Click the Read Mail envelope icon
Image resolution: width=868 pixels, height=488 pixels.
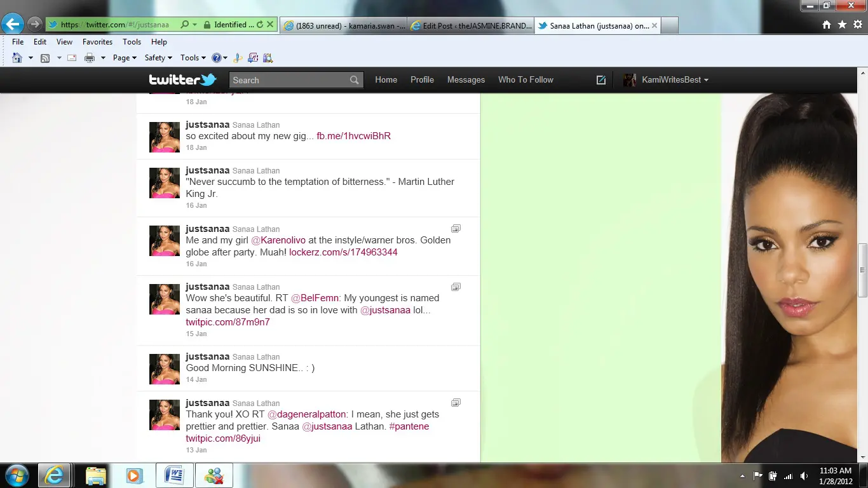72,58
